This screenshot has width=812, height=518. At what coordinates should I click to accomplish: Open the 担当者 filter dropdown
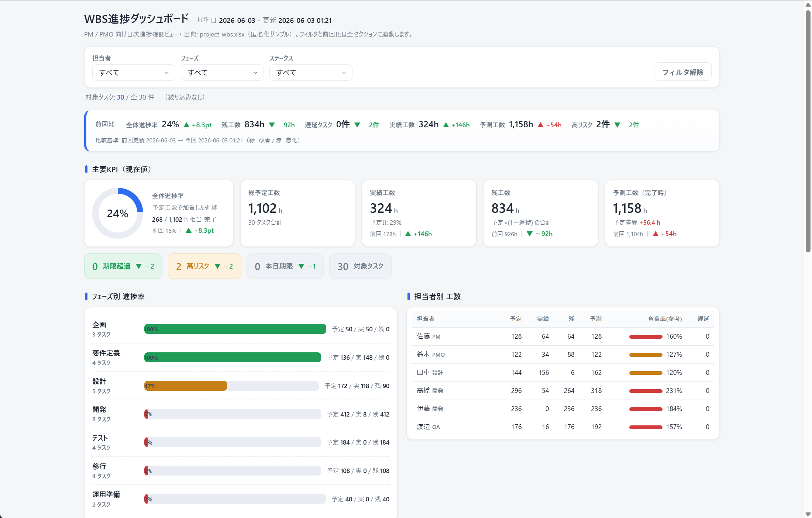[x=133, y=73]
